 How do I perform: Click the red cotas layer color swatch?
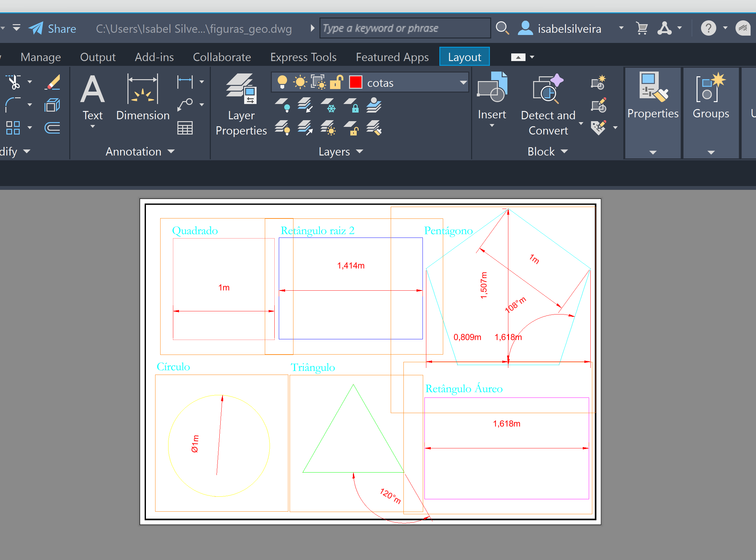[x=355, y=82]
